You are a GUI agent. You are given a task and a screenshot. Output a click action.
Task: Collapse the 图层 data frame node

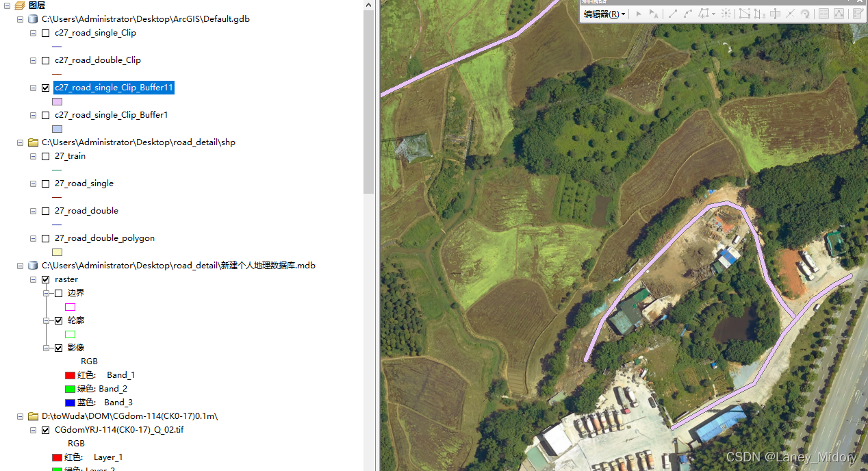(7, 5)
